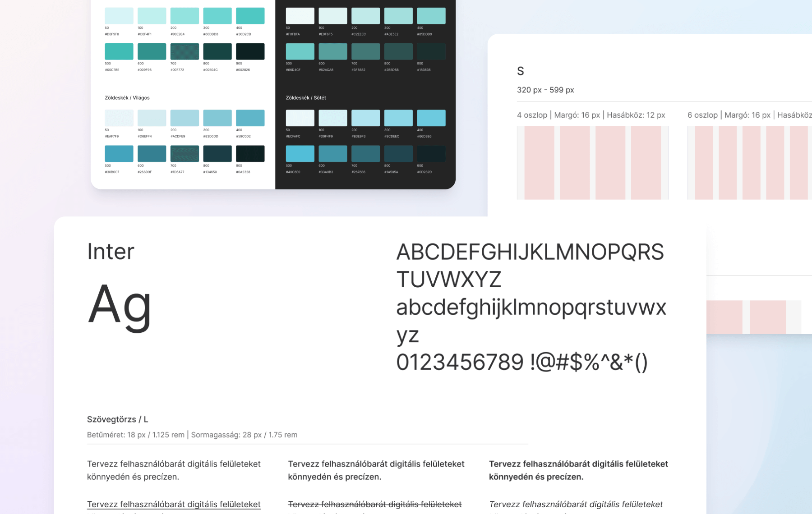Click the #52ACA8 swatch
The height and width of the screenshot is (514, 812).
[333, 51]
